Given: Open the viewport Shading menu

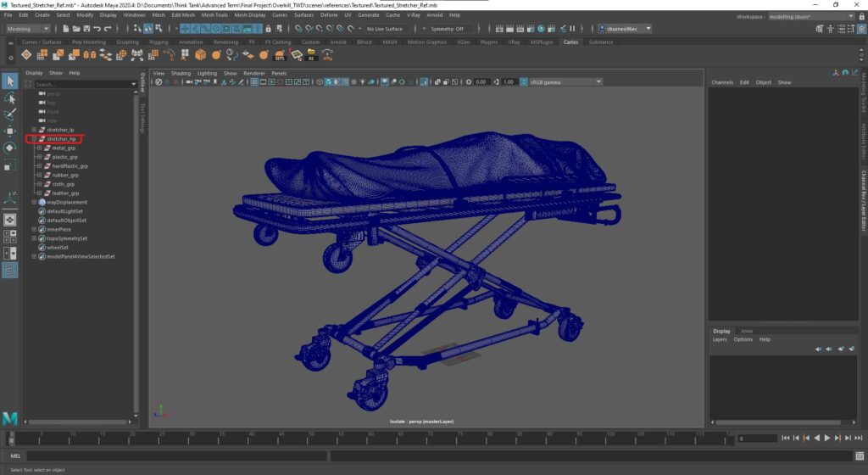Looking at the screenshot, I should (181, 73).
